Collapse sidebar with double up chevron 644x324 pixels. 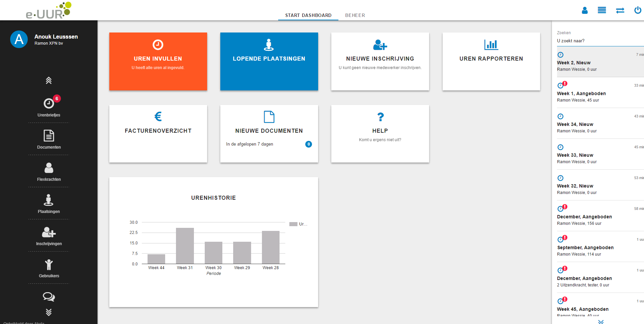click(x=49, y=80)
